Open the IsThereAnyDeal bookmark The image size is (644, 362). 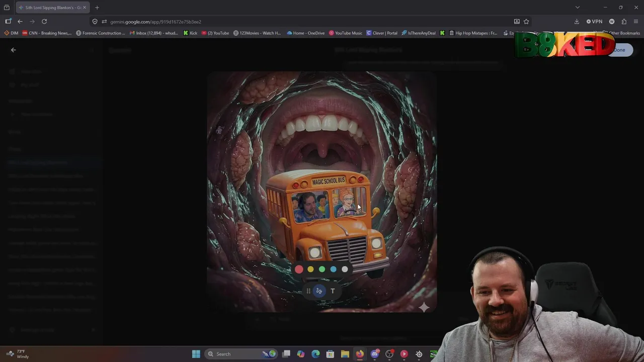coord(419,33)
